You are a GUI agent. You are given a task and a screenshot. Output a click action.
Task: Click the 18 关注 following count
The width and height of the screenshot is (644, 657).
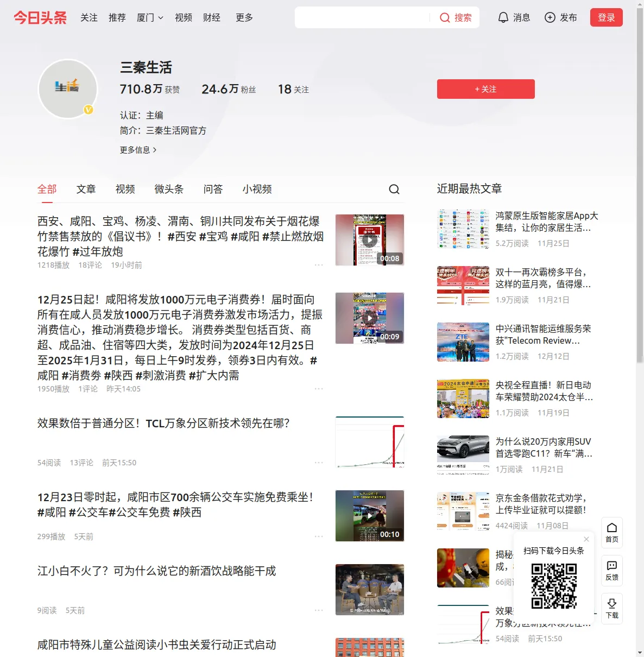[x=293, y=89]
